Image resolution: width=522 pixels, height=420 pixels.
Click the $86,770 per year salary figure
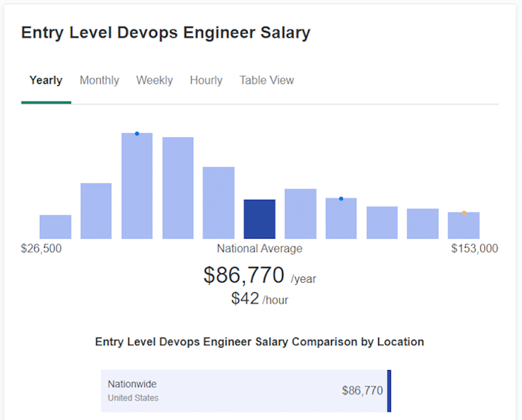click(244, 274)
